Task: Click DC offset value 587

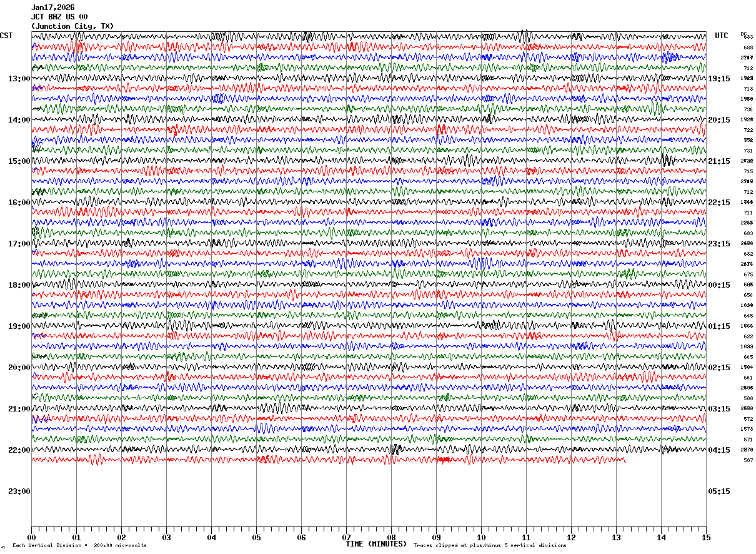Action: coord(748,460)
